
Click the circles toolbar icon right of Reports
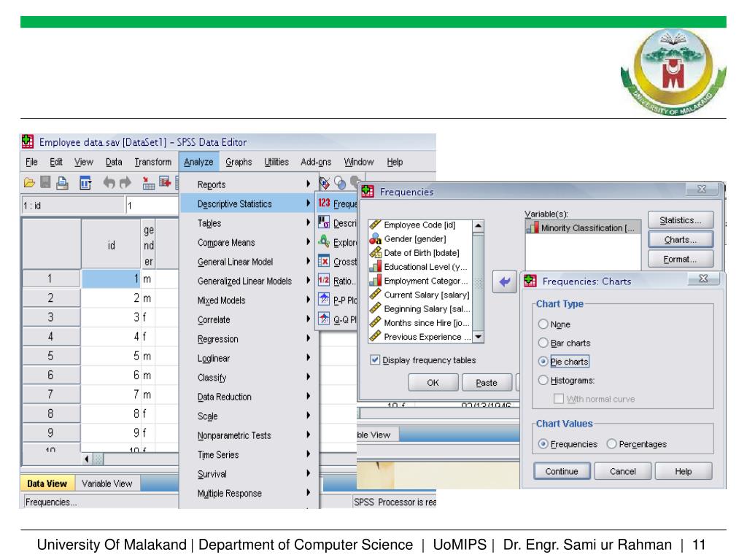(340, 182)
